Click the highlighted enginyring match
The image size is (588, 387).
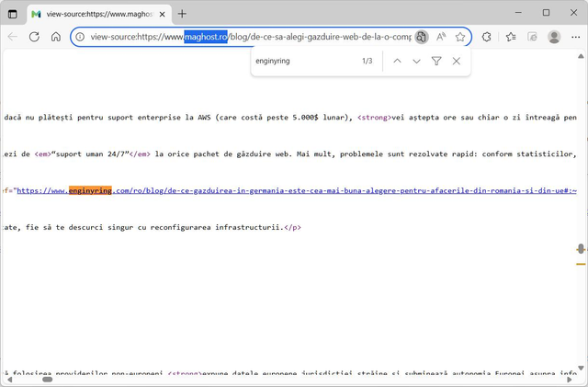(x=90, y=190)
